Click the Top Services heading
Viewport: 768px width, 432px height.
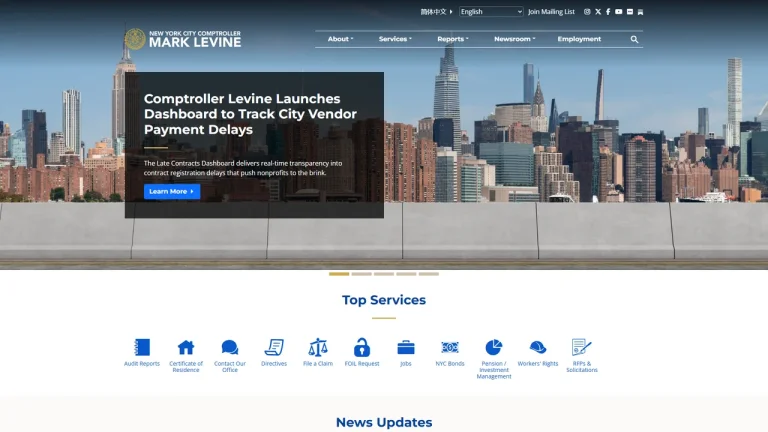(x=384, y=300)
